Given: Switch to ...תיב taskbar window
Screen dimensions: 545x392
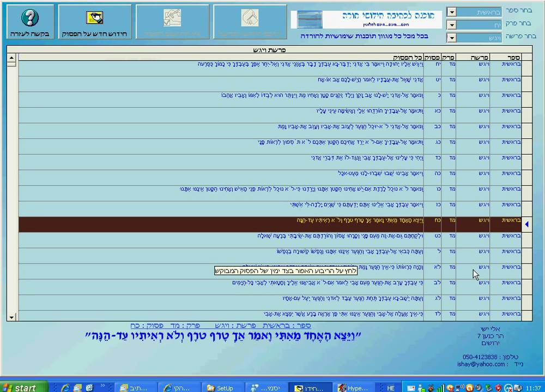Looking at the screenshot, I should click(x=135, y=388).
